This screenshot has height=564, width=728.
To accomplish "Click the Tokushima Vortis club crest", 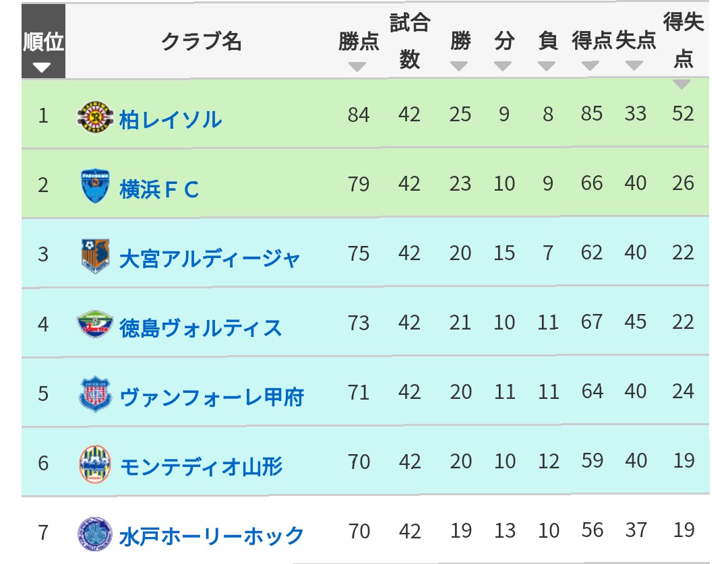I will tap(95, 324).
